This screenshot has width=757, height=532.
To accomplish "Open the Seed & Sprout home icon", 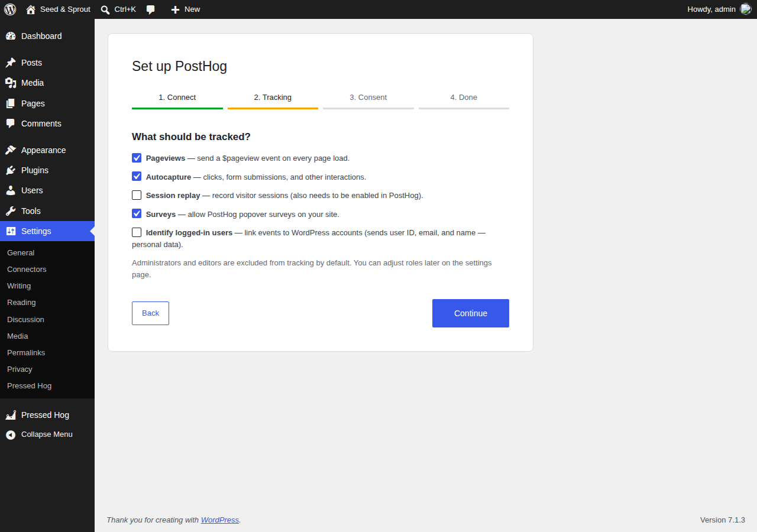I will 31,9.
